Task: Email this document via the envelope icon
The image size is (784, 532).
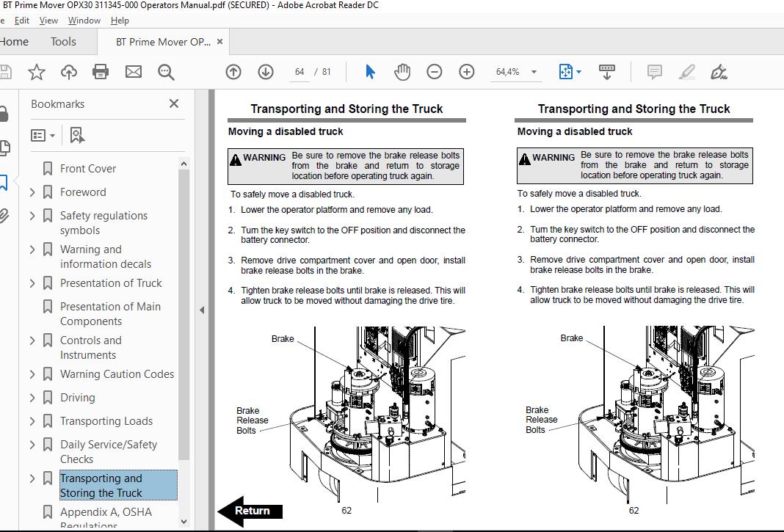Action: coord(134,71)
